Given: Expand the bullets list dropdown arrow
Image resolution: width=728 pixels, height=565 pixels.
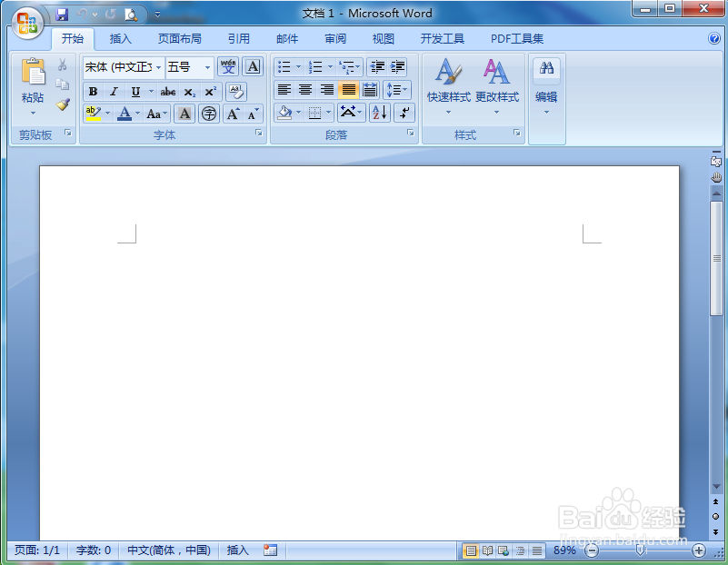Looking at the screenshot, I should coord(298,67).
